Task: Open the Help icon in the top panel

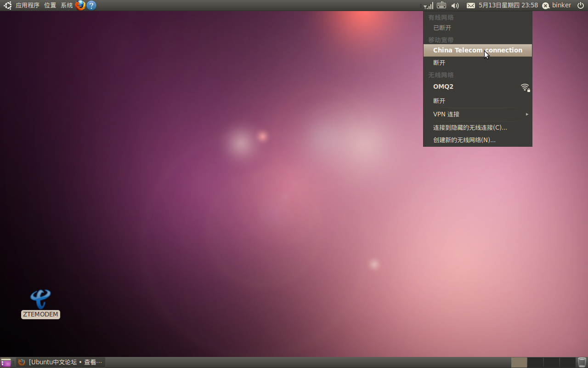Action: [x=91, y=6]
